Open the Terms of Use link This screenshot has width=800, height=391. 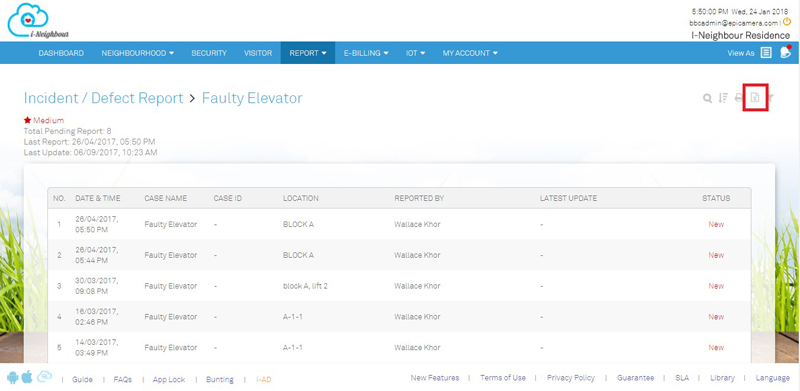point(503,378)
